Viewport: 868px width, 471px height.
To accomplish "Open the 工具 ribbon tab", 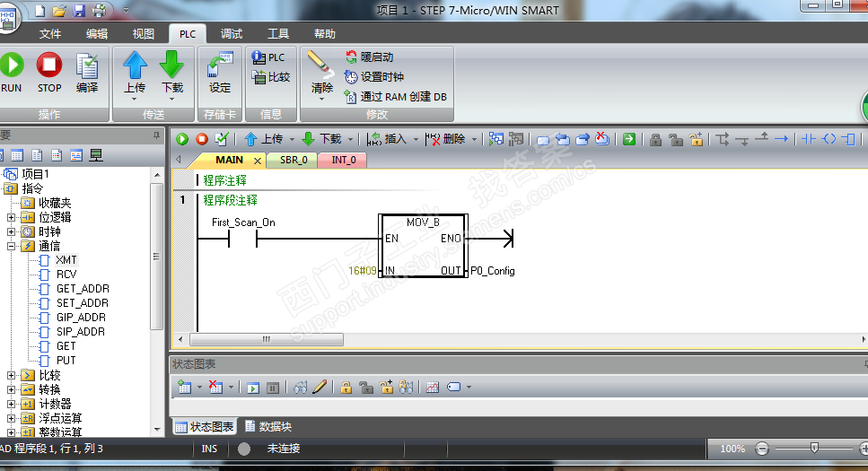I will [x=278, y=34].
